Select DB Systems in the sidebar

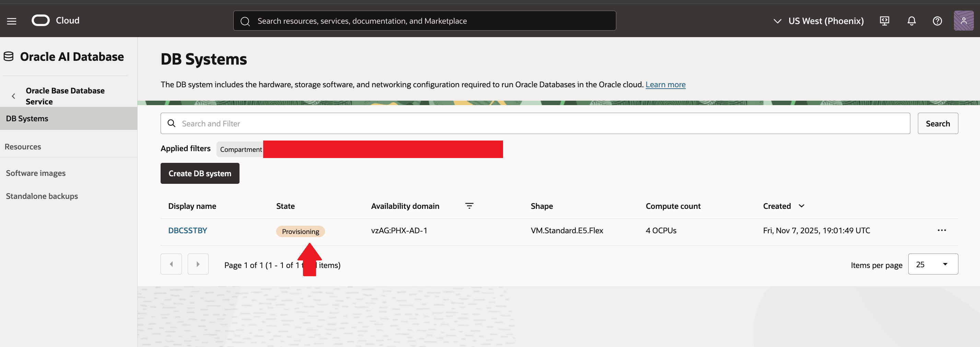(x=27, y=119)
